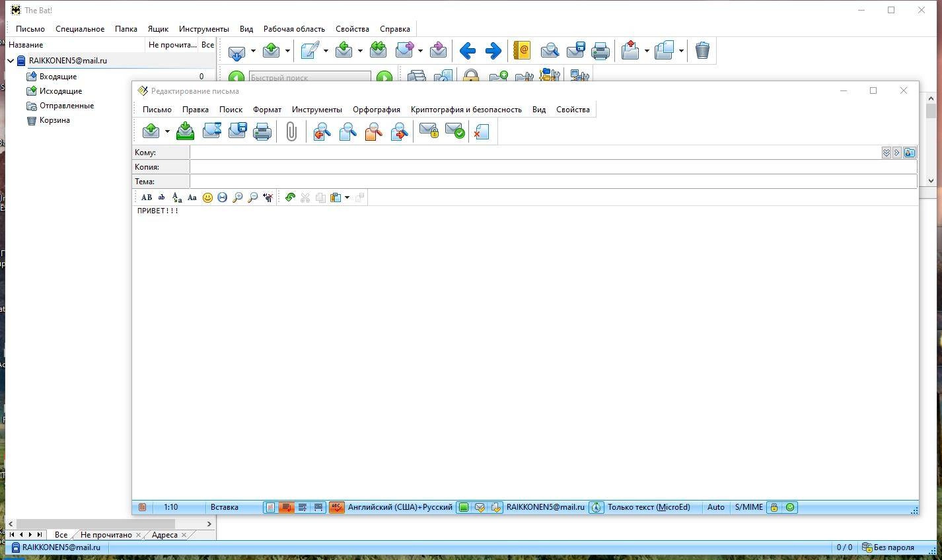The height and width of the screenshot is (560, 942).
Task: Open the dropdown beside the new message quill icon
Action: (326, 50)
